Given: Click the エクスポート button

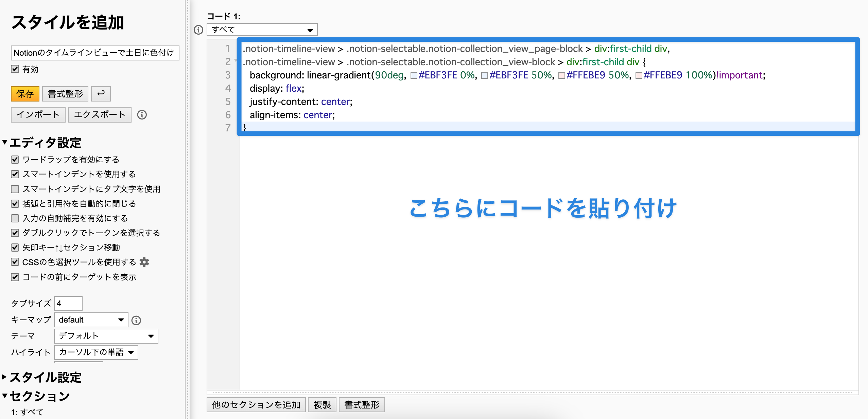Looking at the screenshot, I should point(100,114).
